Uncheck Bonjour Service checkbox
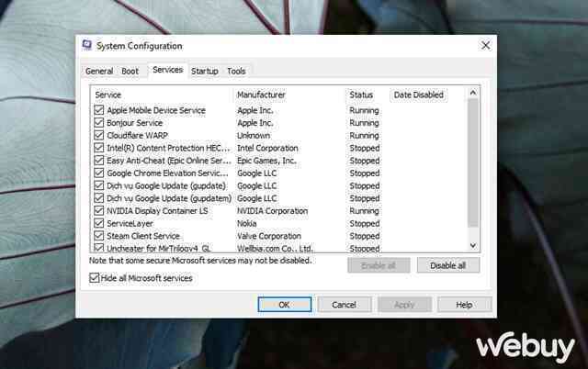The height and width of the screenshot is (369, 588). pos(98,122)
